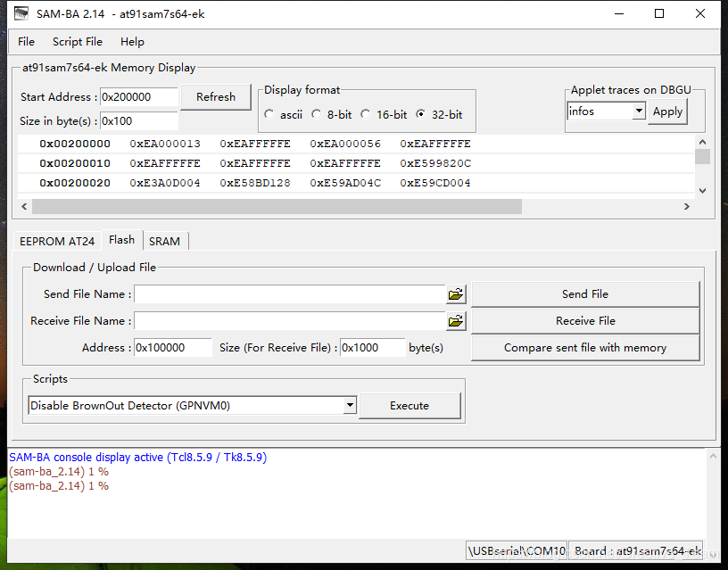Minimize the SAM-BA window
Image resolution: width=728 pixels, height=570 pixels.
pyautogui.click(x=619, y=14)
